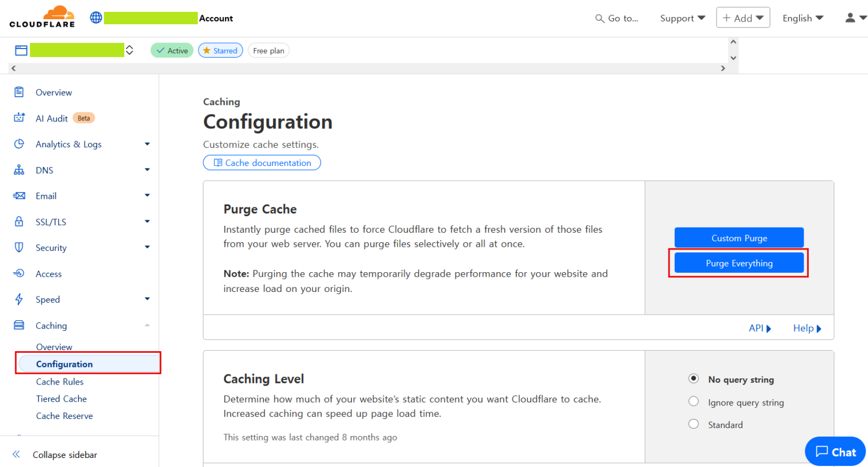Open the Purge Cache Help link

[807, 328]
